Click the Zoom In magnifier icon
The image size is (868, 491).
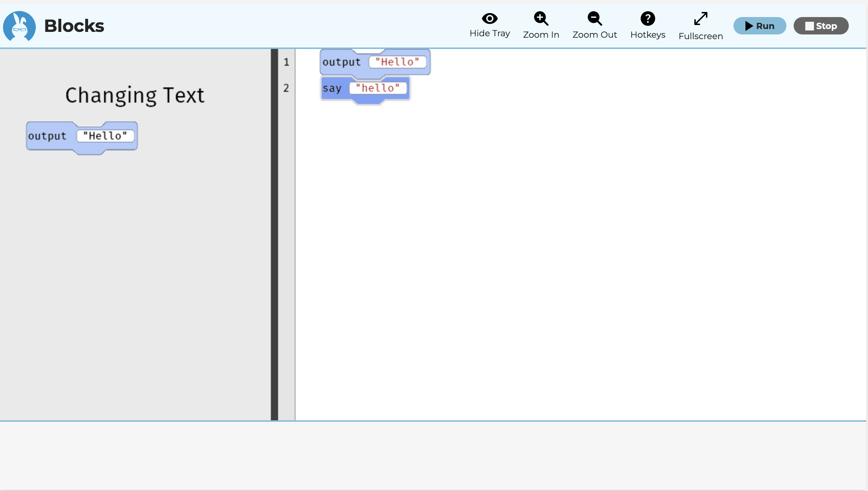click(x=541, y=18)
